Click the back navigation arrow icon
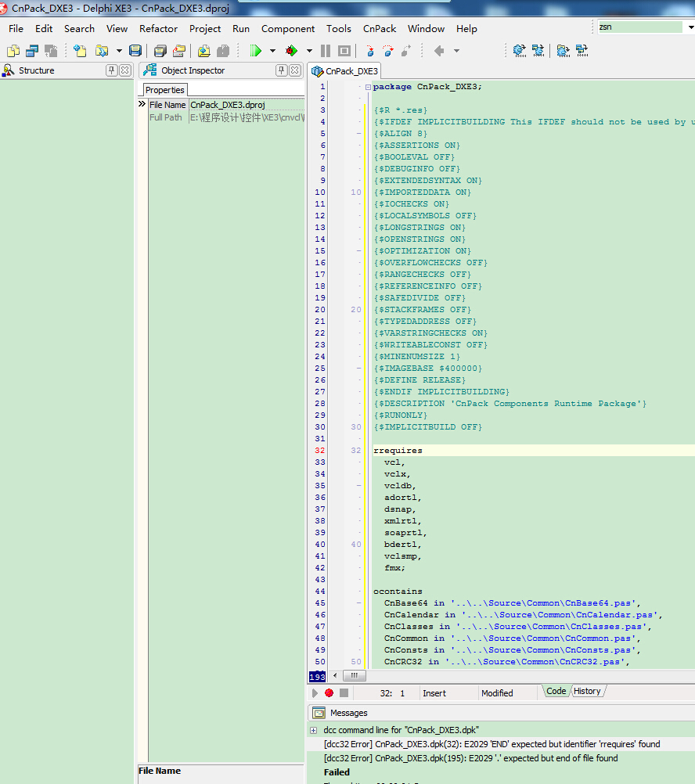Image resolution: width=695 pixels, height=784 pixels. (439, 51)
